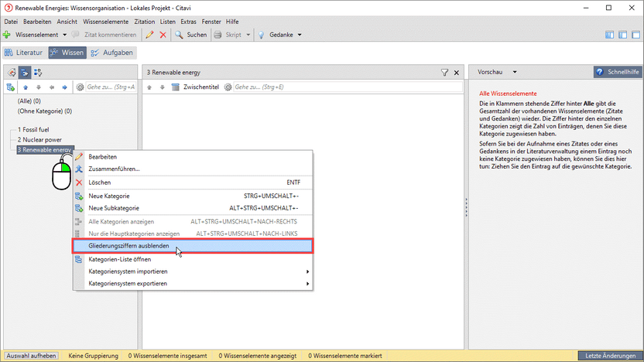The image size is (644, 362).
Task: Choose Neue Subkategorie in context menu
Action: [193, 208]
